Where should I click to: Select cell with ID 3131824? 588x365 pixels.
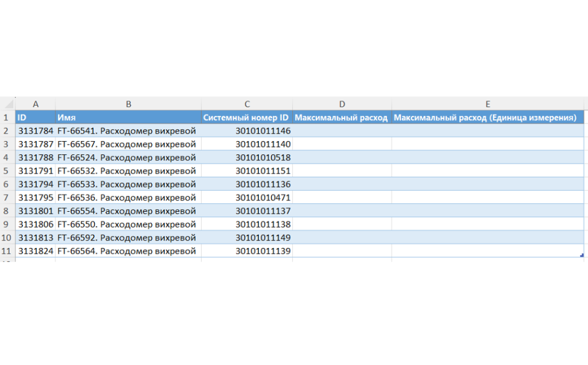coord(35,251)
